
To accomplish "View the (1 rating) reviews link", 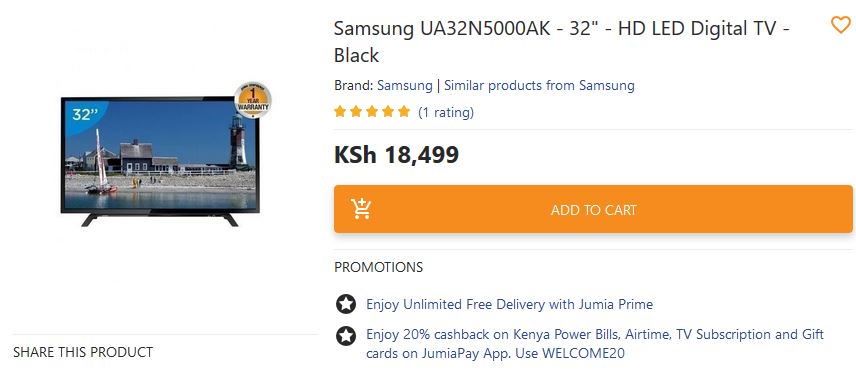I will 446,112.
